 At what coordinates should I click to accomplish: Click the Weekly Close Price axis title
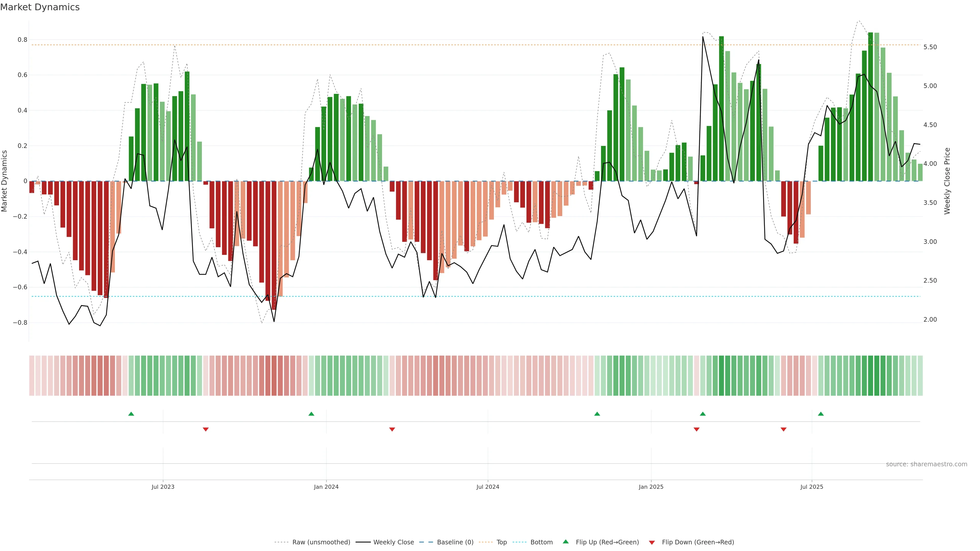coord(947,181)
